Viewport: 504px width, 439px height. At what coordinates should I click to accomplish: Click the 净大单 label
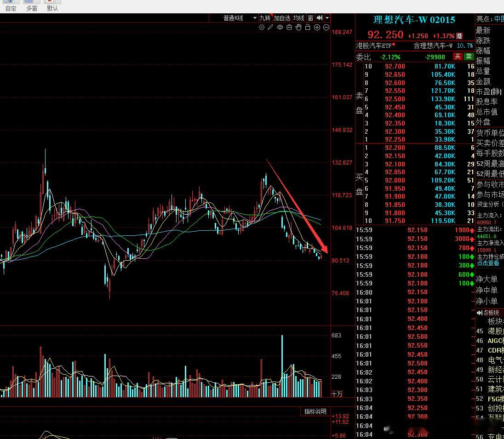(487, 279)
